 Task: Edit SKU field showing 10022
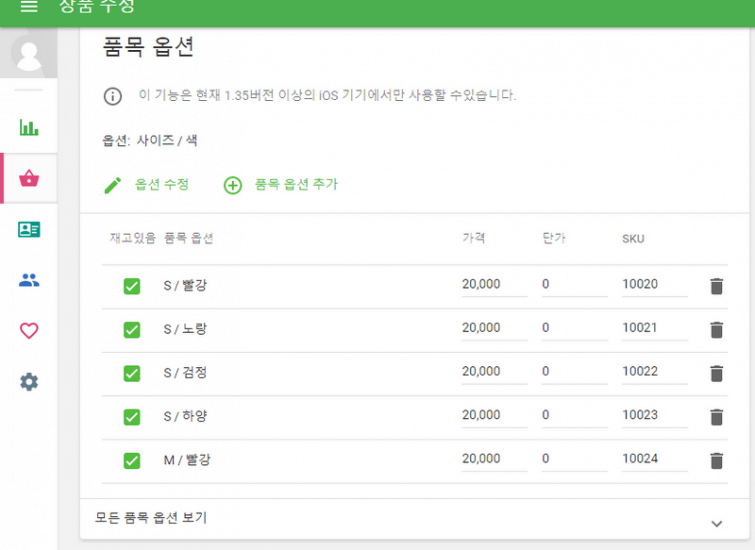(x=654, y=372)
